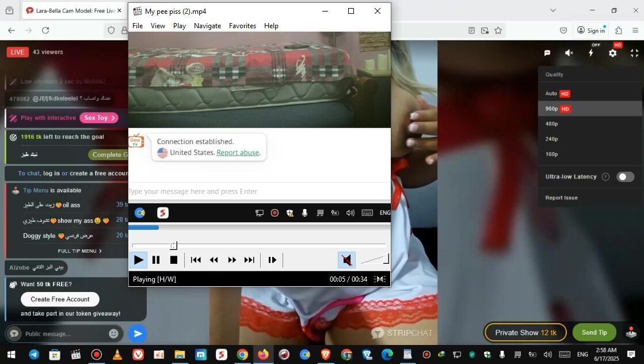Toggle the Ultra-low Latency switch

click(x=625, y=177)
